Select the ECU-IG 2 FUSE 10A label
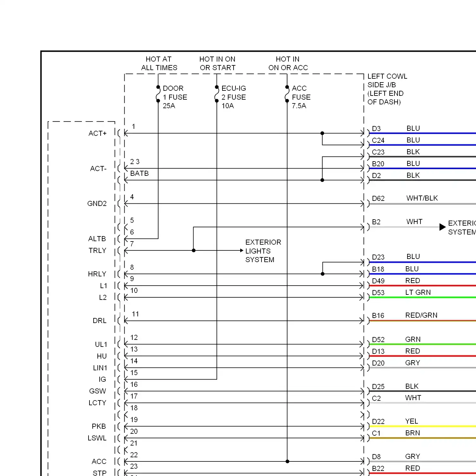 tap(234, 97)
